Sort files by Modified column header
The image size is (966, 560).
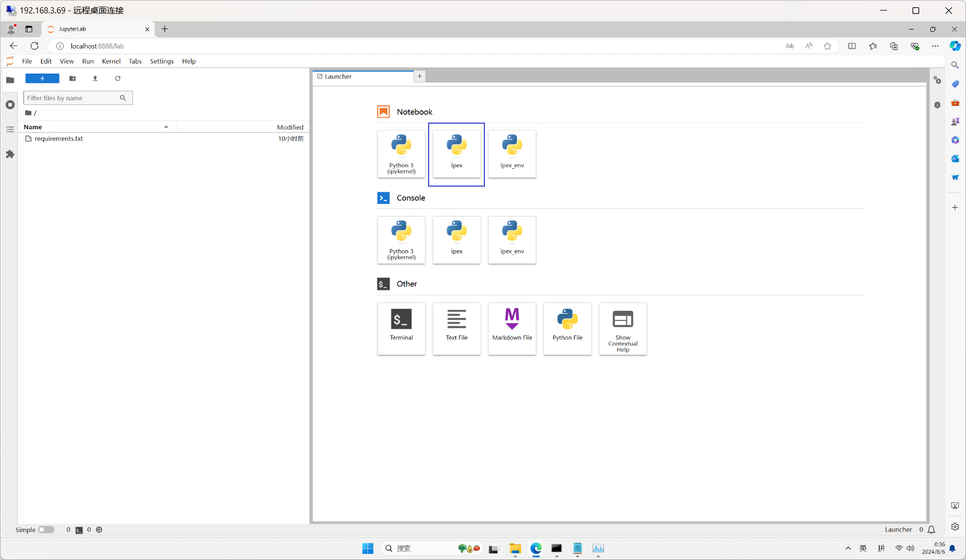(242, 127)
